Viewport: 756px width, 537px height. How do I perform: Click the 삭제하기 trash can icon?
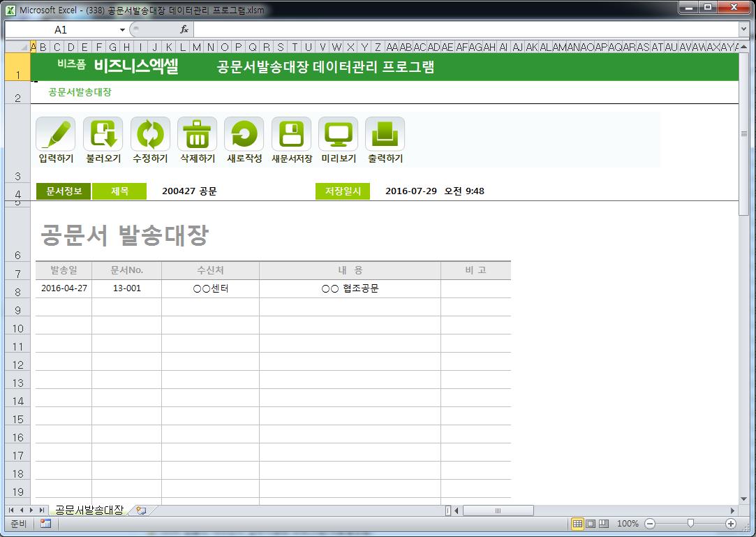[x=197, y=133]
